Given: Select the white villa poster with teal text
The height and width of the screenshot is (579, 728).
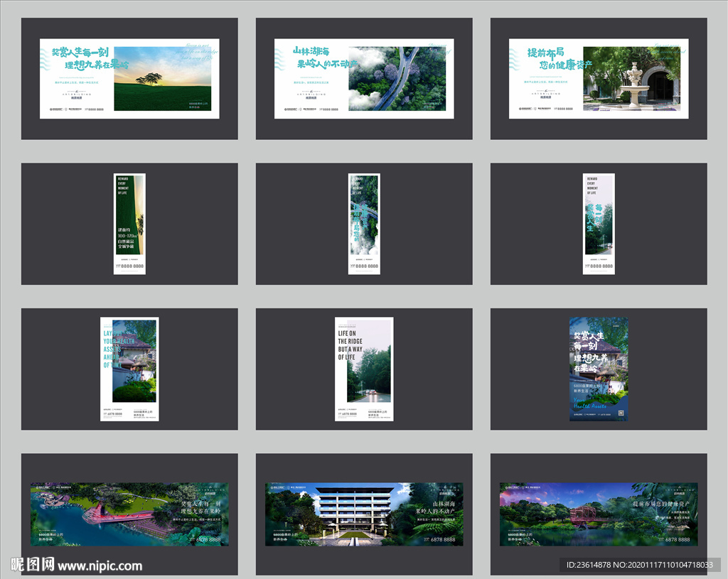Looking at the screenshot, I should (129, 369).
